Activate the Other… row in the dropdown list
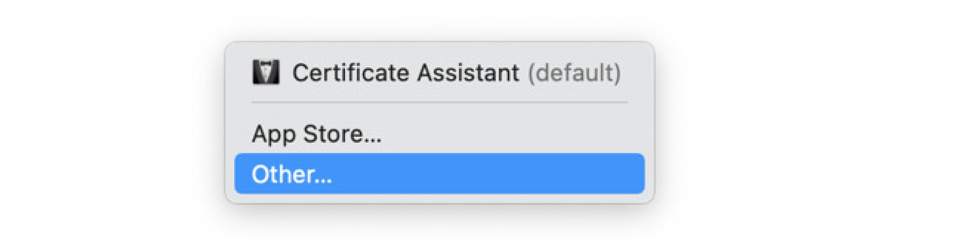The height and width of the screenshot is (239, 980). point(439,174)
